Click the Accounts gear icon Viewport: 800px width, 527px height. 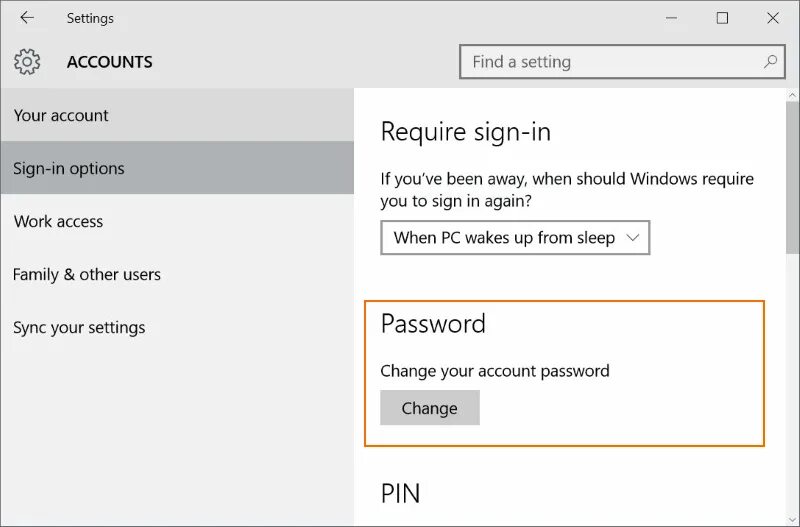pos(27,62)
